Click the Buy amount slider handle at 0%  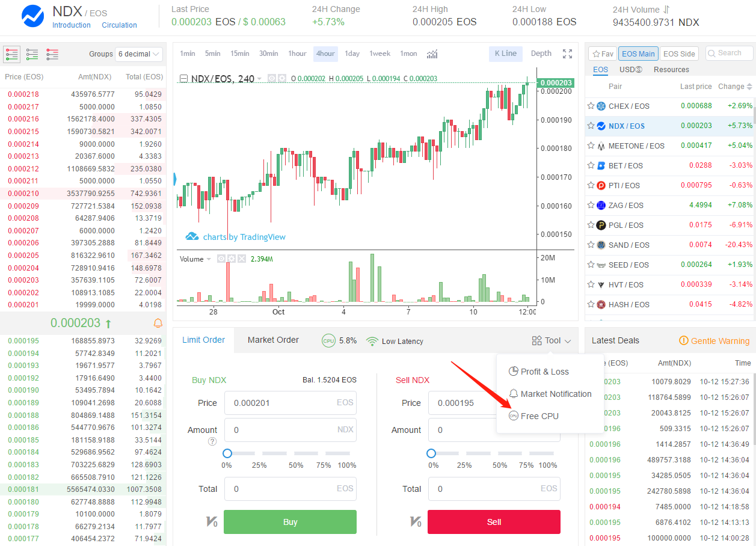227,453
